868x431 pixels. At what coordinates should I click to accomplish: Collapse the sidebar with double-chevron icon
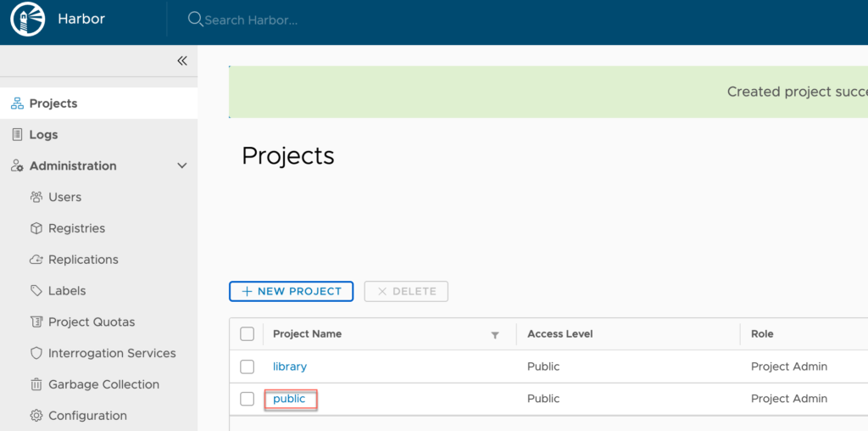point(182,61)
